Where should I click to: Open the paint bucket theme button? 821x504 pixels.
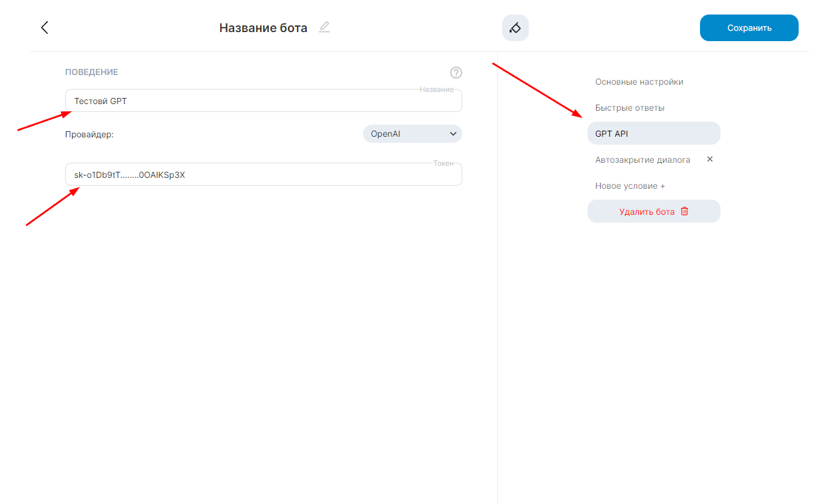click(515, 28)
